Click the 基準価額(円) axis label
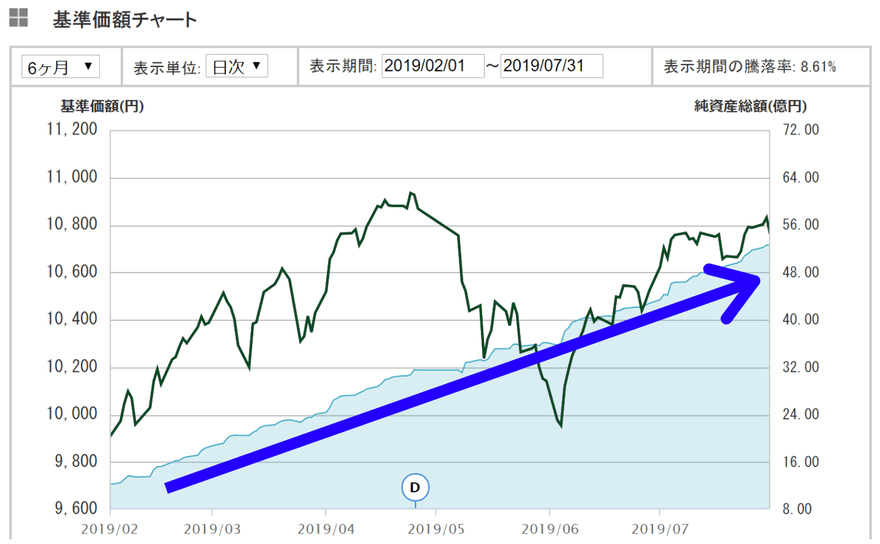 [102, 106]
